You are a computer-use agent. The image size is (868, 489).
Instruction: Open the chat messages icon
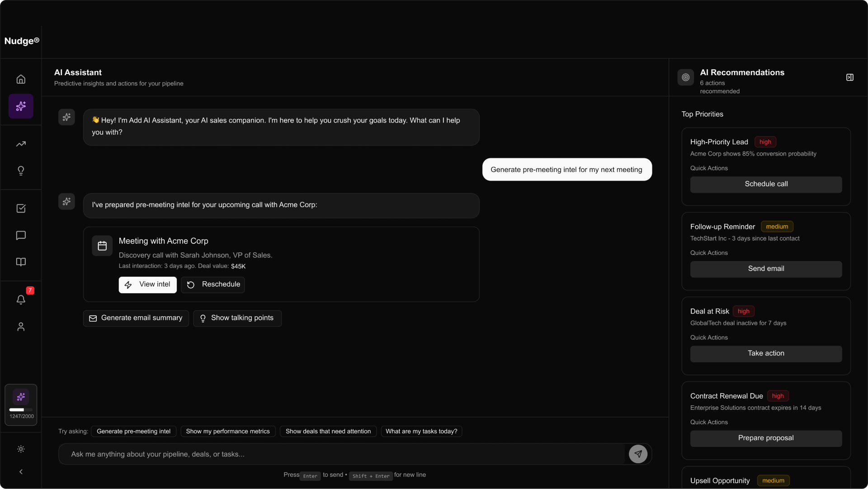click(x=21, y=236)
